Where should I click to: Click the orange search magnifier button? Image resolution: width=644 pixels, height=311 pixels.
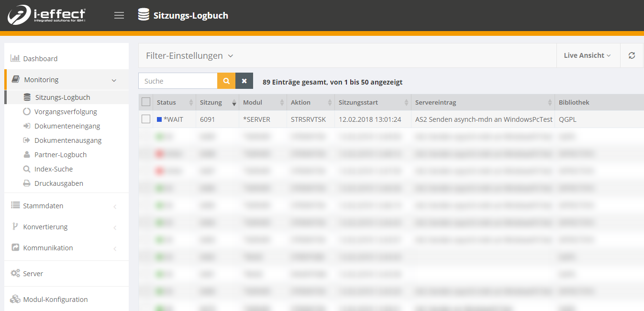pos(226,81)
